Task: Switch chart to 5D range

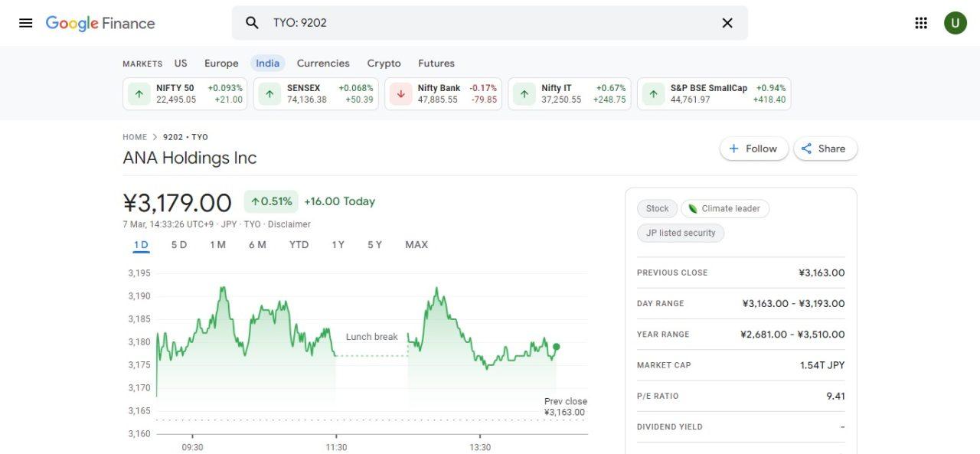Action: tap(179, 245)
